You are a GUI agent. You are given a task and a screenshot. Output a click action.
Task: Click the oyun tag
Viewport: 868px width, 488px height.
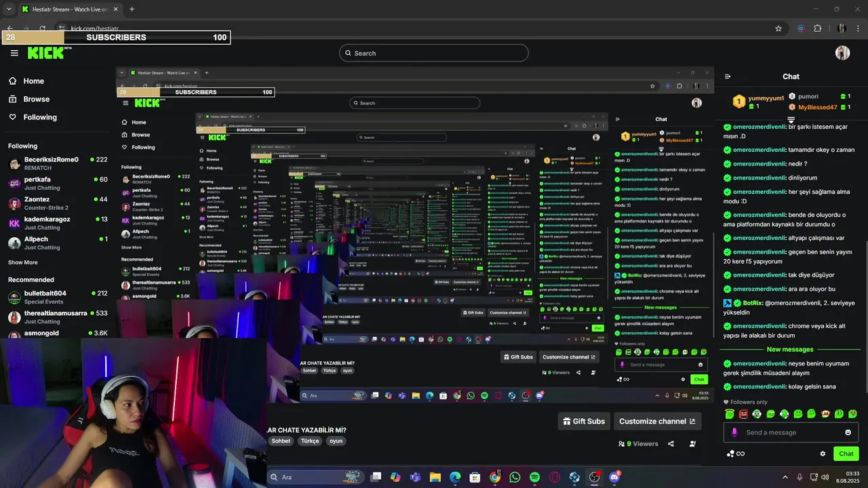tap(336, 441)
